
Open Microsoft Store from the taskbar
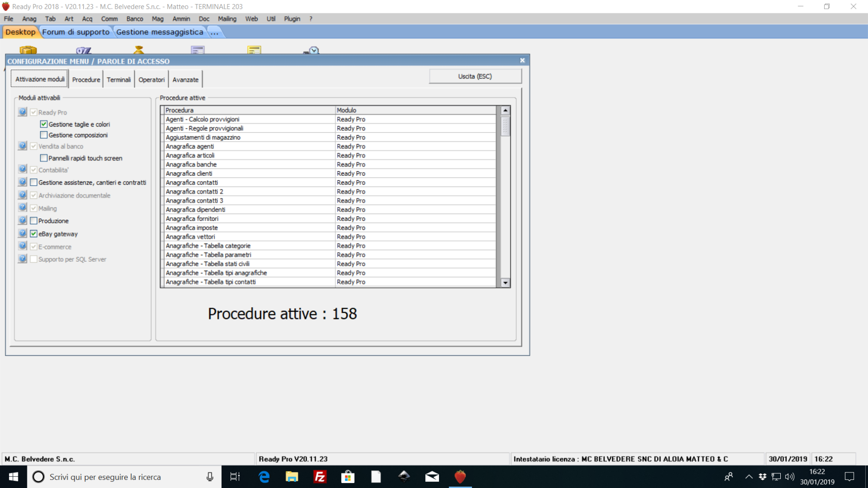coord(348,477)
